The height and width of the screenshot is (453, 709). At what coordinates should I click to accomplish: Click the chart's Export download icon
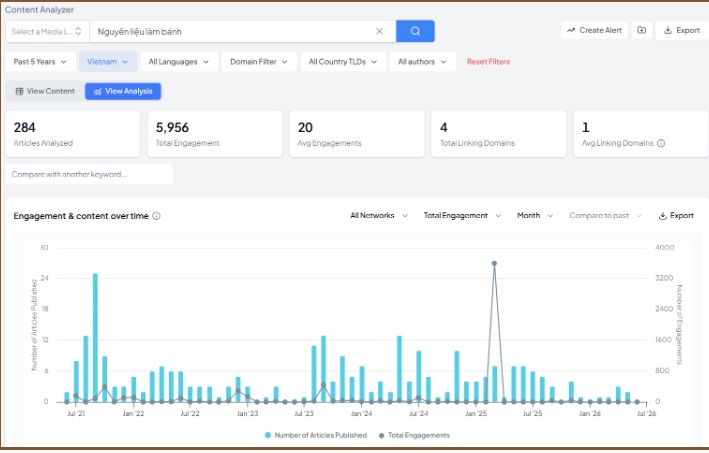tap(662, 216)
